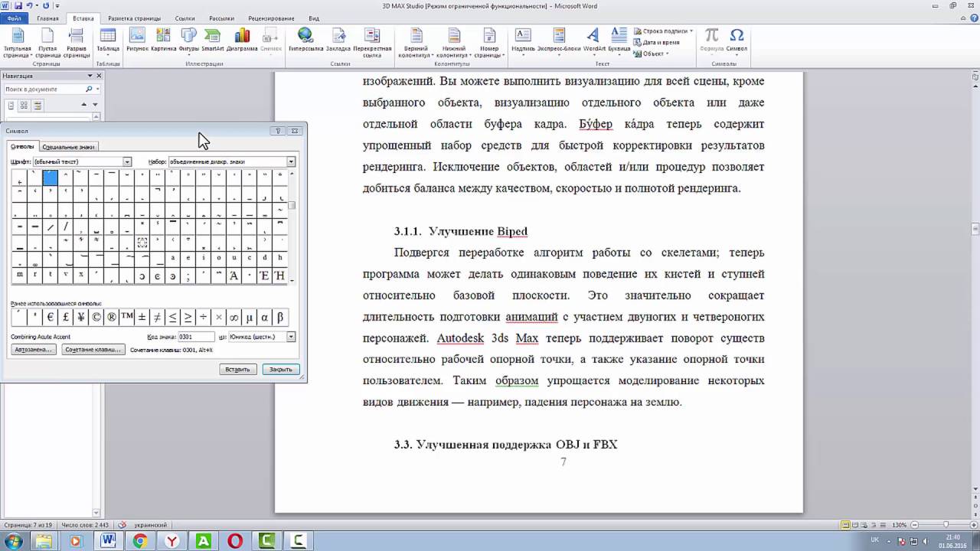This screenshot has width=980, height=551.
Task: Open the header menu (Верхний колонтитул)
Action: coord(416,44)
